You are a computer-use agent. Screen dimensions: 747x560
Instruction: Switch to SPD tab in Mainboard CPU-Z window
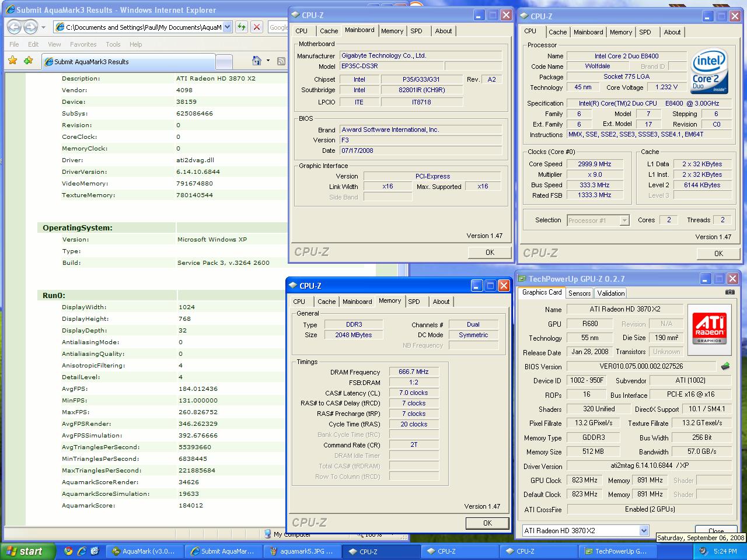coord(416,31)
